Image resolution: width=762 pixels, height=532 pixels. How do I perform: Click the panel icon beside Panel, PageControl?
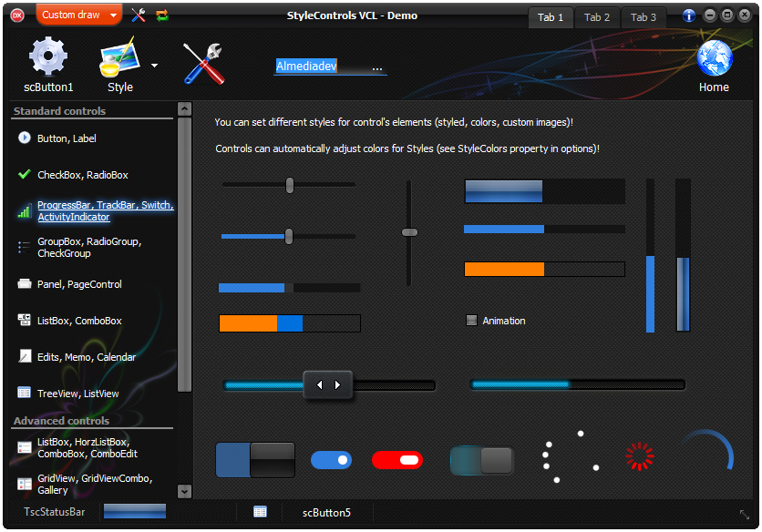[x=25, y=283]
